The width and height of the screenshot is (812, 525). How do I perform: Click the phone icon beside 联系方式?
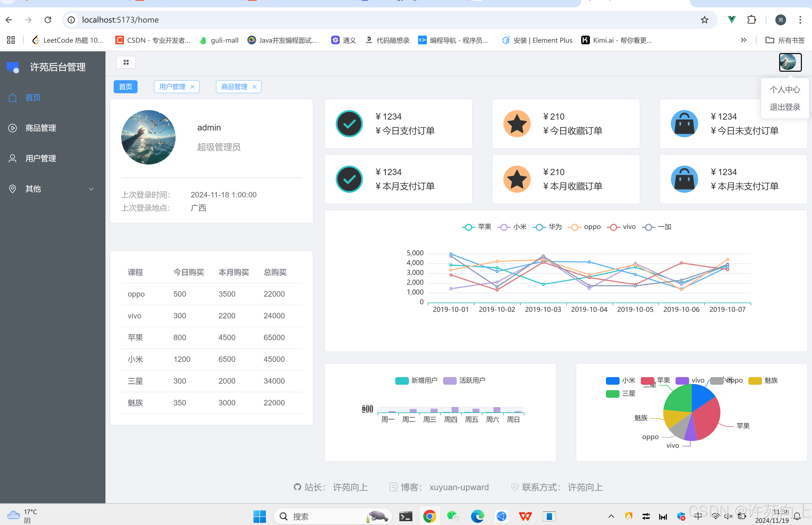click(515, 487)
